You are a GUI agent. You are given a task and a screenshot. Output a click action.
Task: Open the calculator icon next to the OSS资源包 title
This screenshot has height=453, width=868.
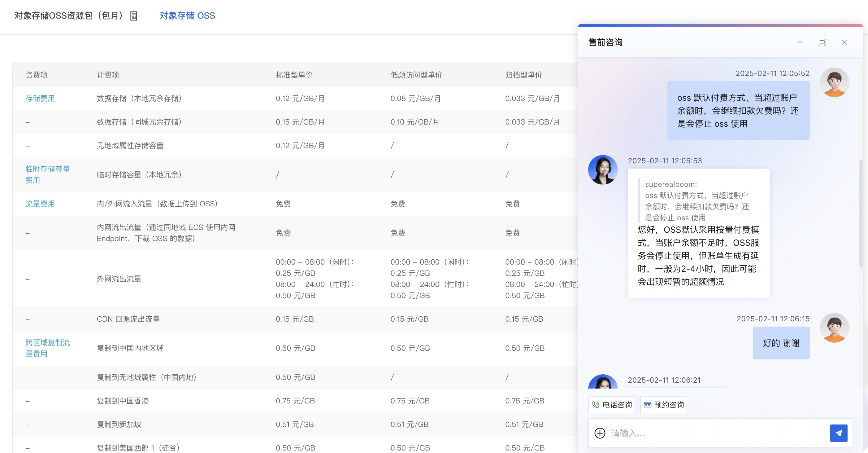coord(133,16)
